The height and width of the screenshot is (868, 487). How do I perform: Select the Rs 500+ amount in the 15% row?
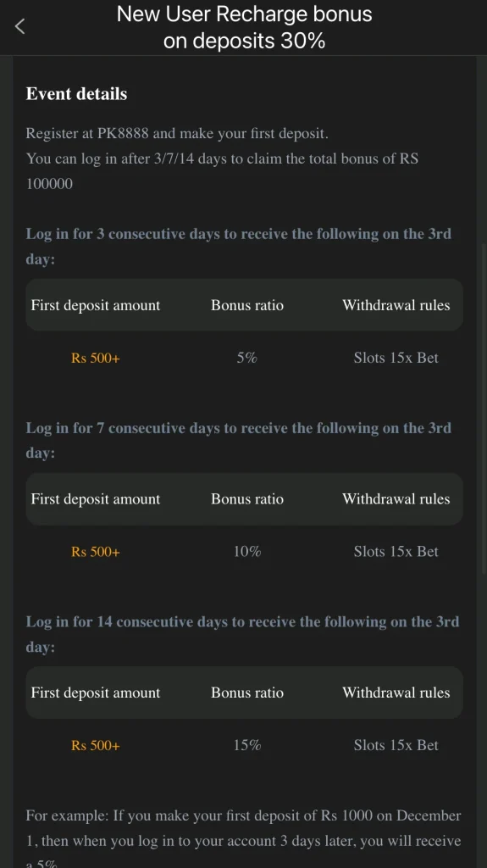pos(95,746)
